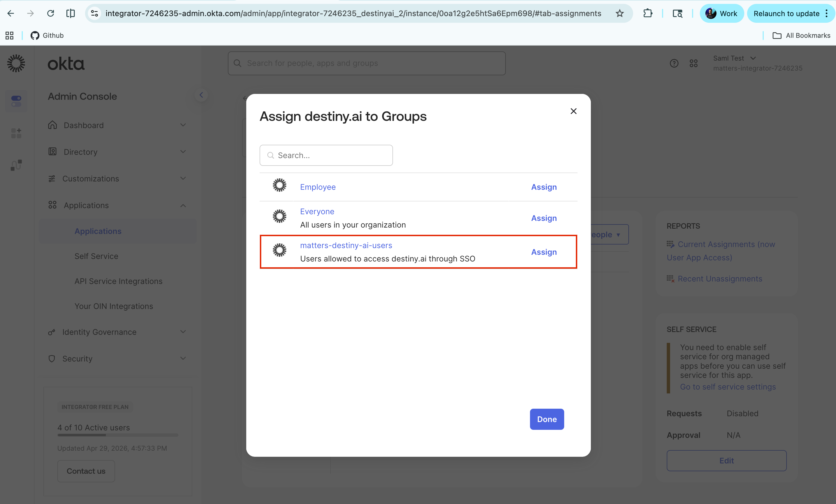Screen dimensions: 836x504
Task: Assign the Everyone group
Action: [544, 218]
